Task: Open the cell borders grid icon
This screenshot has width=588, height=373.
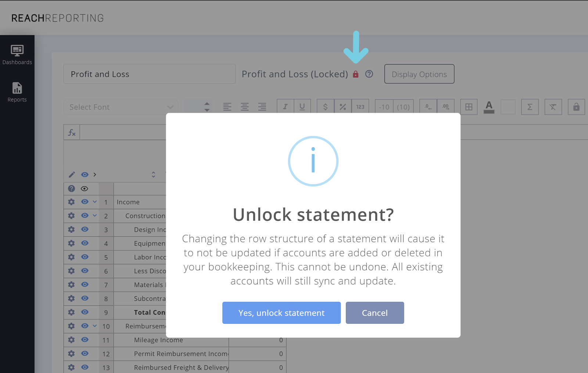Action: click(469, 107)
